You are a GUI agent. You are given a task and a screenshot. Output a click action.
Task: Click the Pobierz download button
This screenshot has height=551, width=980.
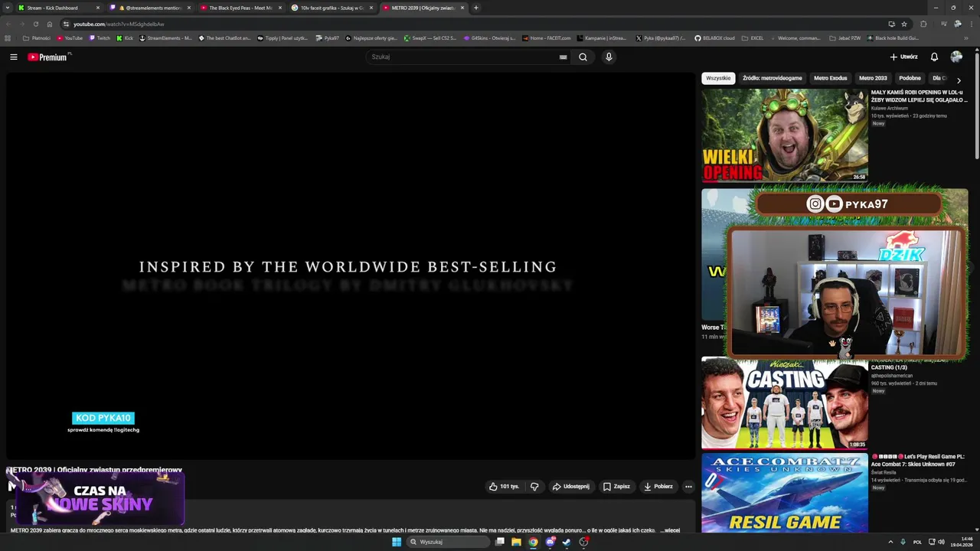tap(658, 486)
